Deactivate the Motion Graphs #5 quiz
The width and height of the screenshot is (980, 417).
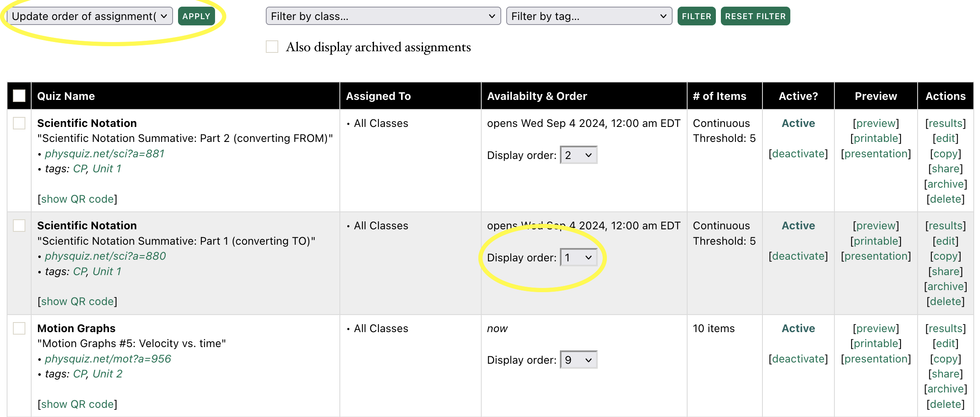(x=798, y=359)
